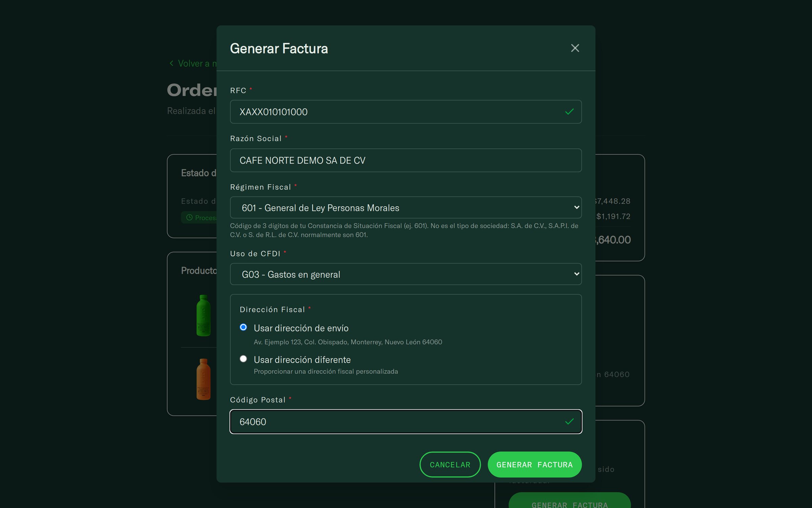Click the Régimen Fiscal helper text

point(404,230)
